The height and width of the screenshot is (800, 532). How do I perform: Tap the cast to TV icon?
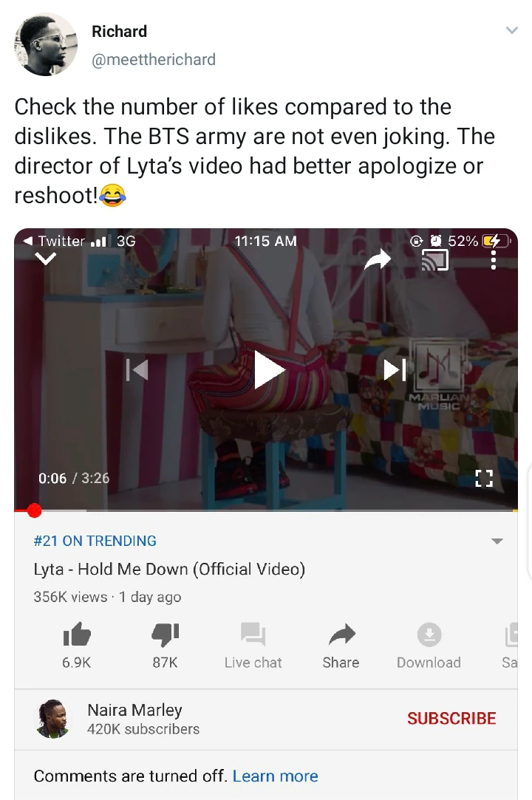(x=434, y=260)
